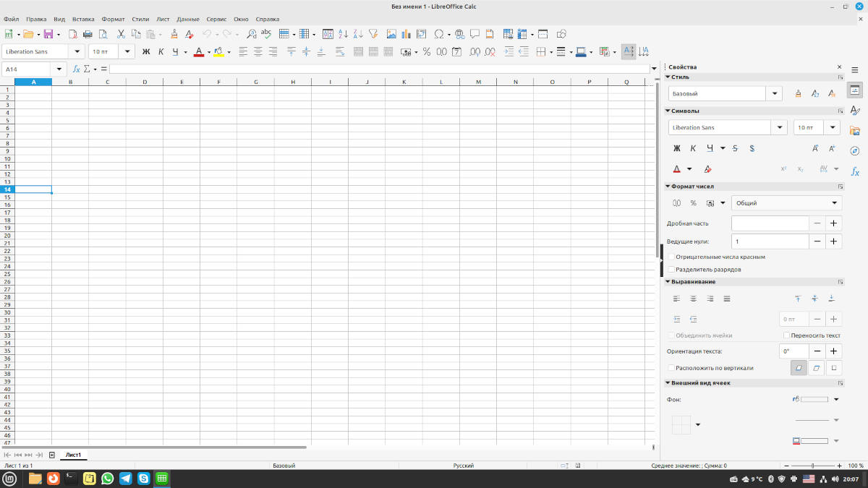Click the Insert comment icon
Image resolution: width=868 pixels, height=488 pixels.
coord(475,34)
